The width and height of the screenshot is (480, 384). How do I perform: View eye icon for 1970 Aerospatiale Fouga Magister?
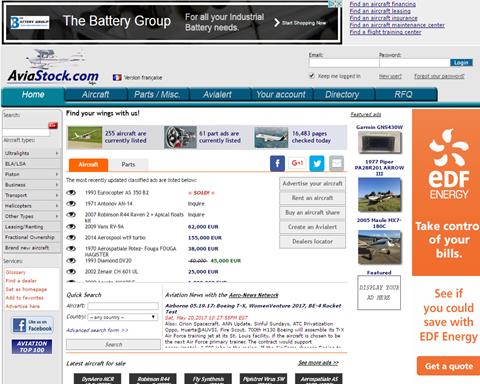(x=71, y=249)
